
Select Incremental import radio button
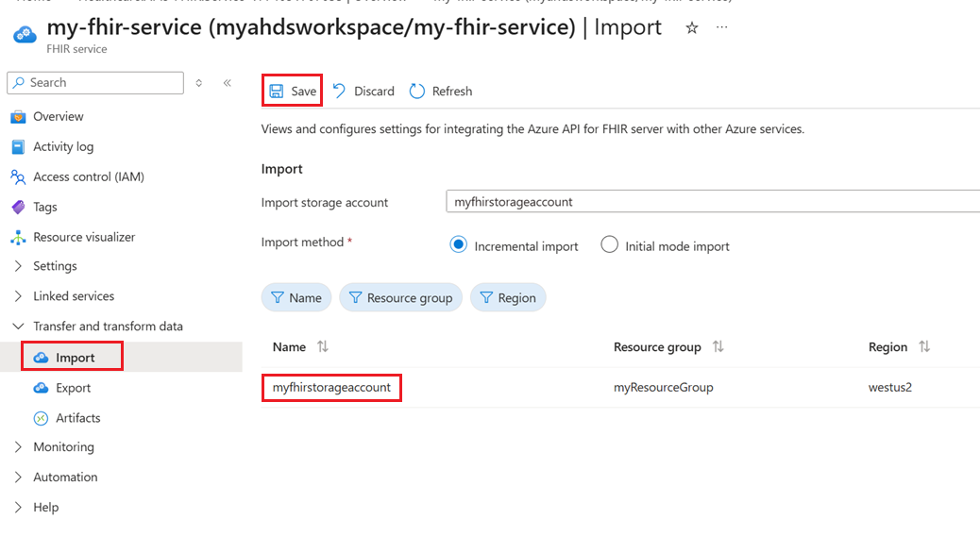tap(458, 245)
